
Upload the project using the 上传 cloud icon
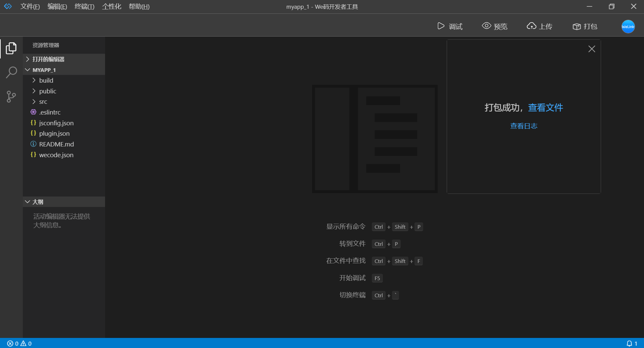539,26
